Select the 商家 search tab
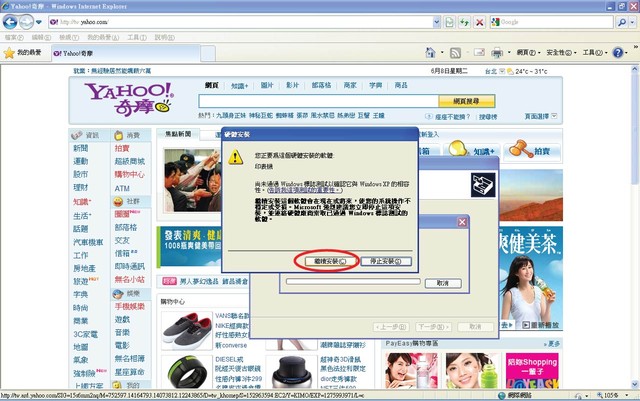The height and width of the screenshot is (401, 640). tap(350, 85)
